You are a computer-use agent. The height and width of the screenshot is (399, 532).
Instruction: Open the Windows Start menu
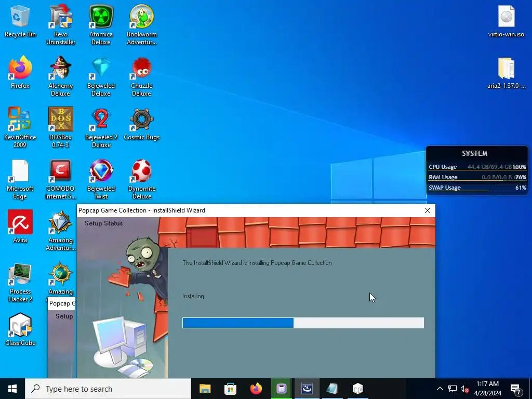click(12, 389)
